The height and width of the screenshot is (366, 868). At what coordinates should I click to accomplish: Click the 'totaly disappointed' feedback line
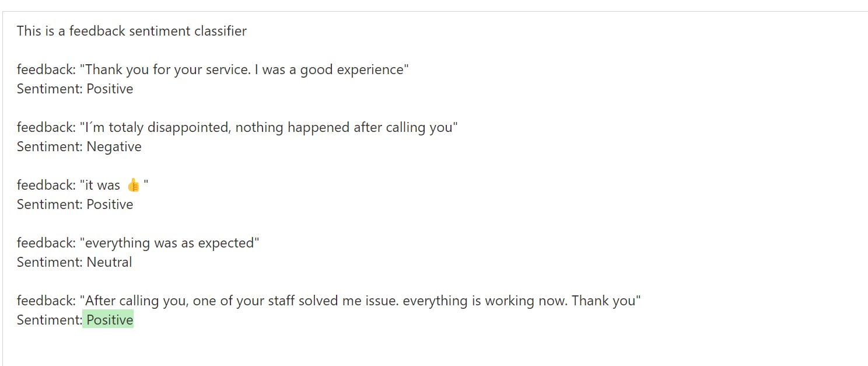point(237,127)
